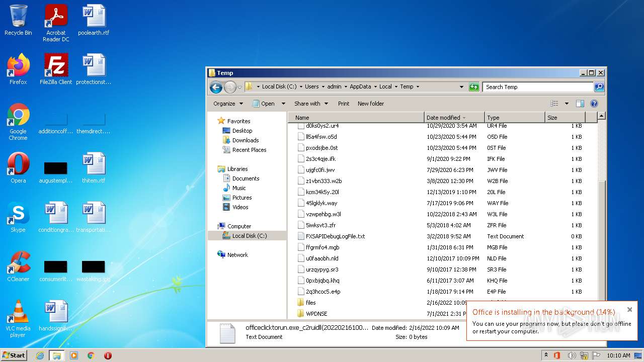The image size is (644, 362).
Task: Open FileZilla Client desktop shortcut
Action: point(56,69)
